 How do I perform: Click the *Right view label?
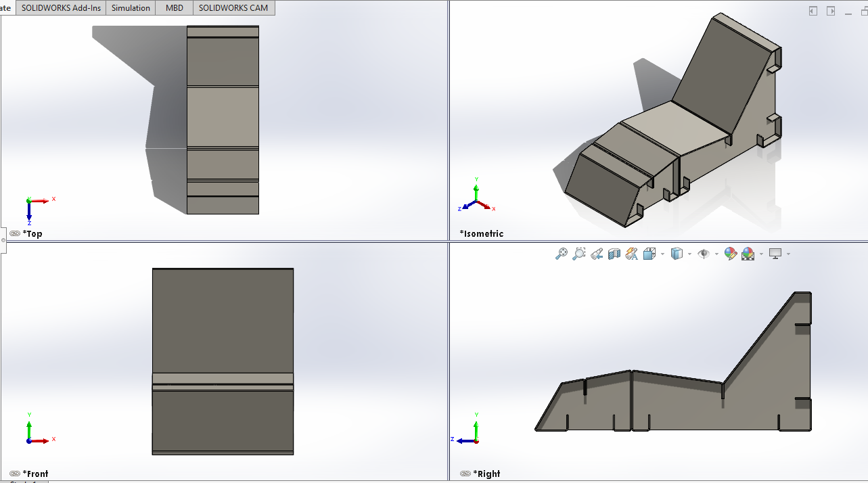487,474
